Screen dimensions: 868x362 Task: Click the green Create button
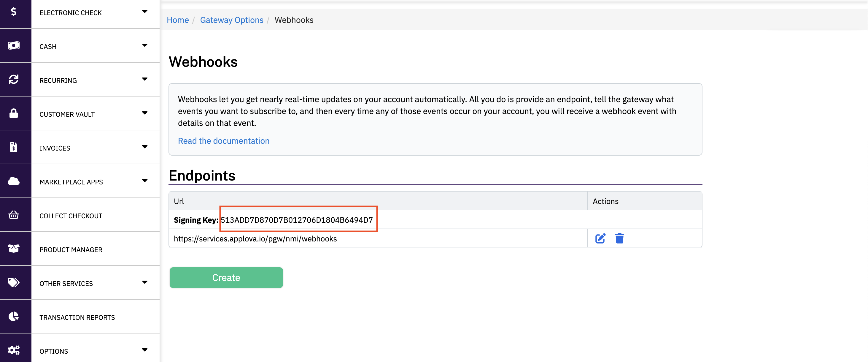pyautogui.click(x=226, y=278)
